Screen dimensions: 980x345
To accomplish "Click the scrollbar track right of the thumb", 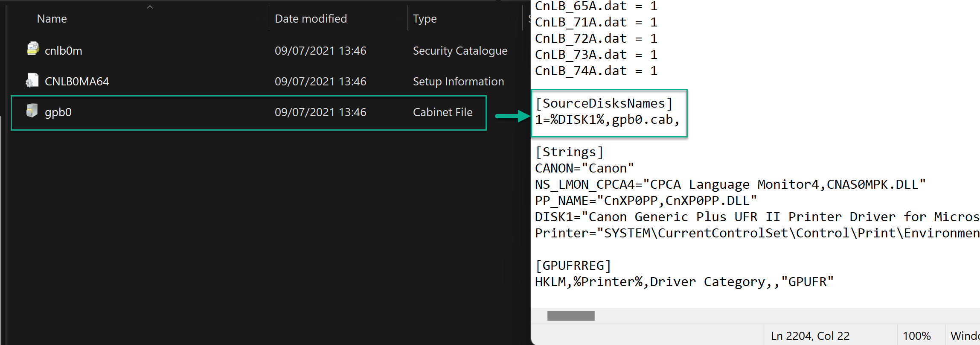I will (768, 316).
